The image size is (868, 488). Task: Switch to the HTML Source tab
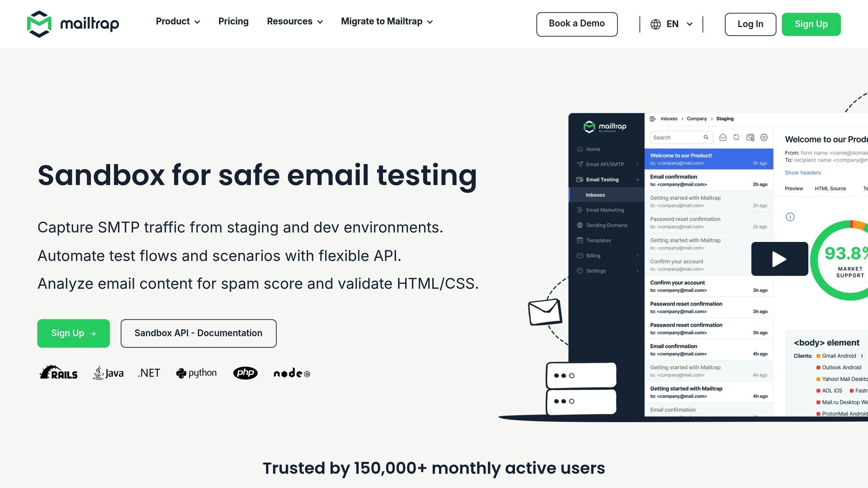click(830, 189)
